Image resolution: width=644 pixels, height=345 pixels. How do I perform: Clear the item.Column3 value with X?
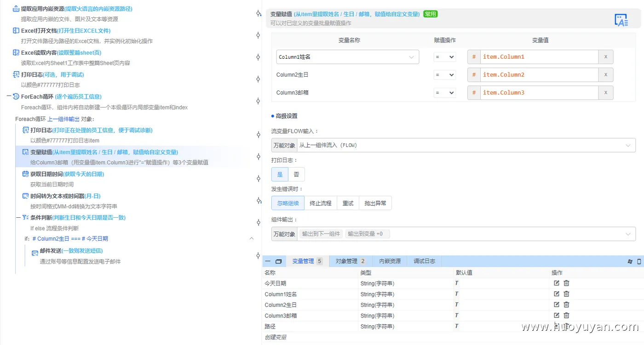point(606,93)
